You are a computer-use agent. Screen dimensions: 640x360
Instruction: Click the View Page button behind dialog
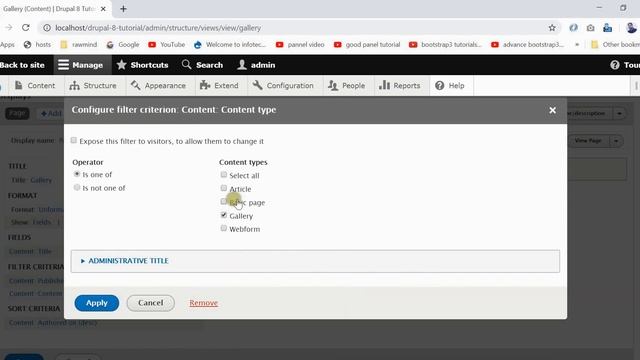588,141
